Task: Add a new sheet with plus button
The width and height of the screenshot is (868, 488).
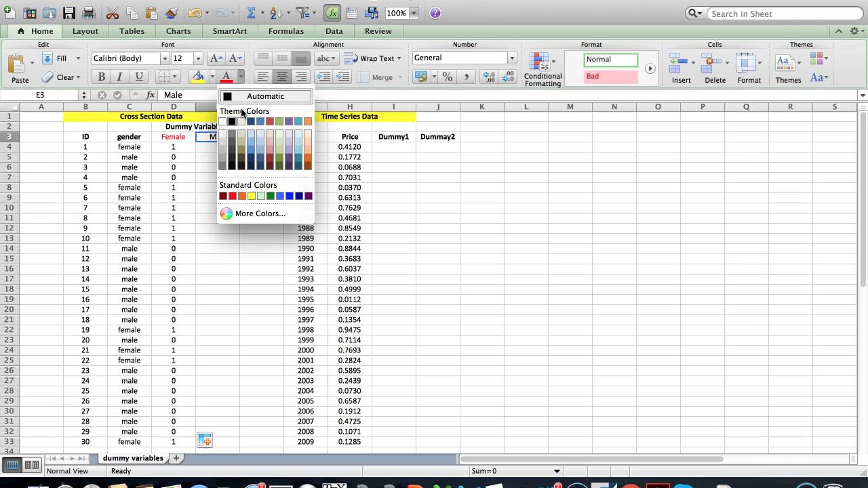Action: [x=176, y=458]
